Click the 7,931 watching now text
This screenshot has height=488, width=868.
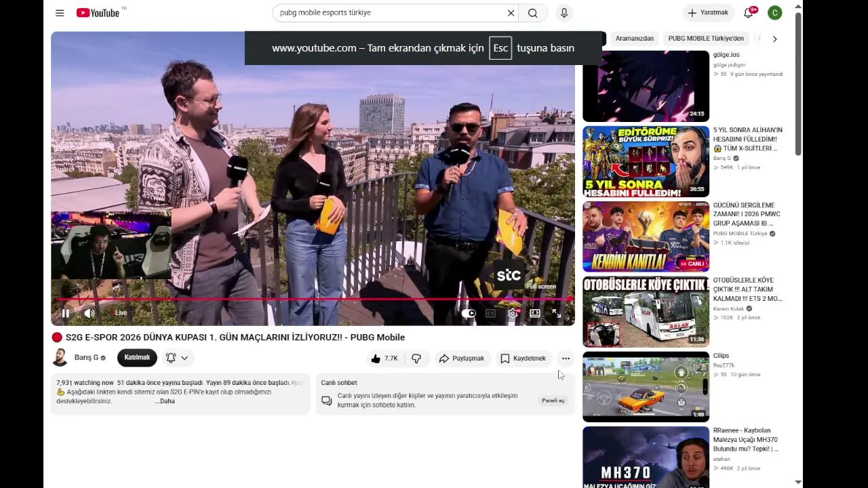click(x=85, y=383)
